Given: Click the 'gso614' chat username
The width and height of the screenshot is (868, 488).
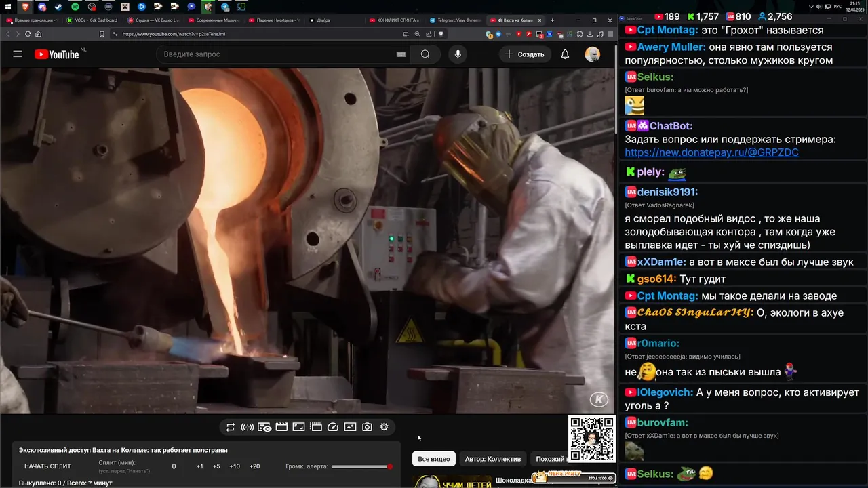Looking at the screenshot, I should tap(657, 279).
